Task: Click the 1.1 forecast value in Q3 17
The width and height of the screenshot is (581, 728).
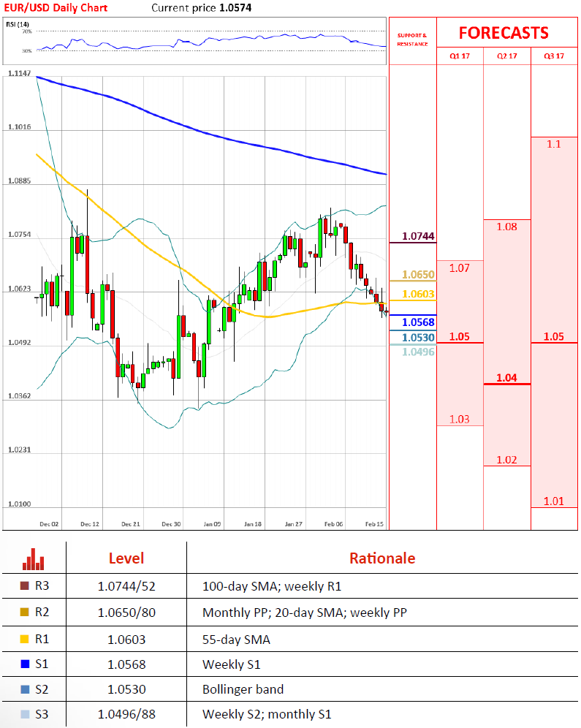Action: 554,144
